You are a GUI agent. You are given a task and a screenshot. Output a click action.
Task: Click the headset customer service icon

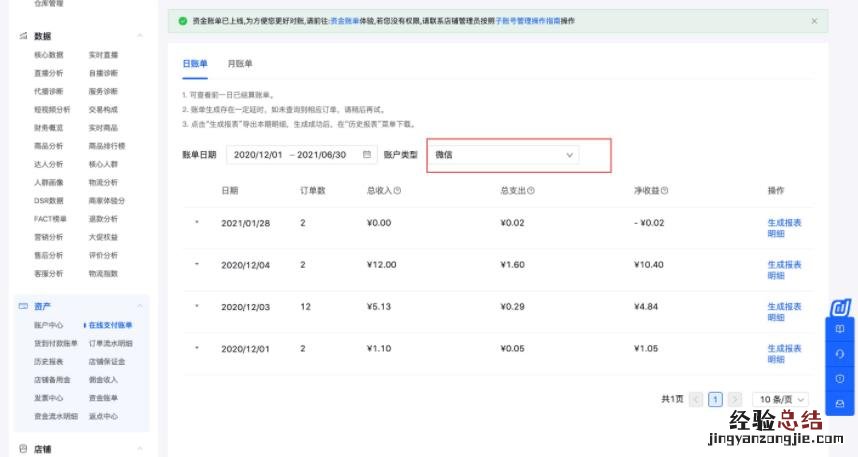[x=840, y=353]
